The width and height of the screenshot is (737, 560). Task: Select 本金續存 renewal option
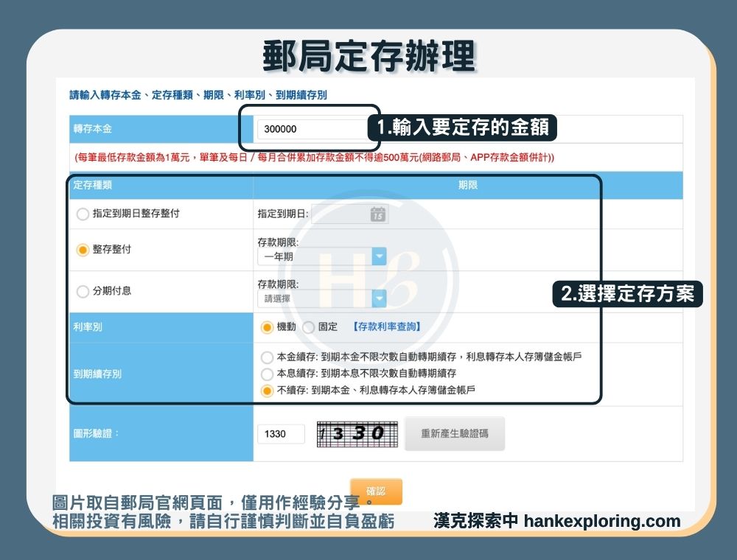267,357
